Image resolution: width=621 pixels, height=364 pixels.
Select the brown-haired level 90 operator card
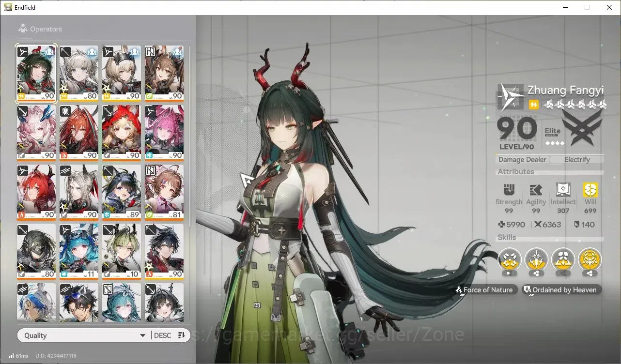point(164,74)
